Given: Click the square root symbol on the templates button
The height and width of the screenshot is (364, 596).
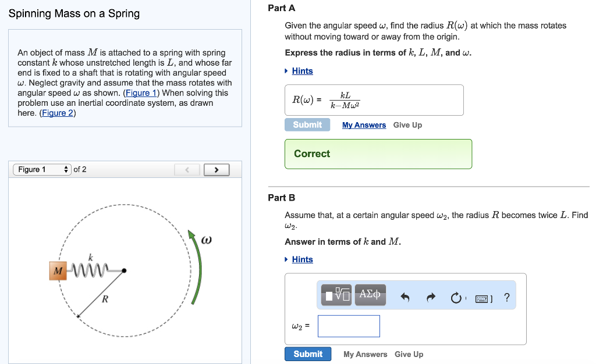Looking at the screenshot, I should point(340,294).
